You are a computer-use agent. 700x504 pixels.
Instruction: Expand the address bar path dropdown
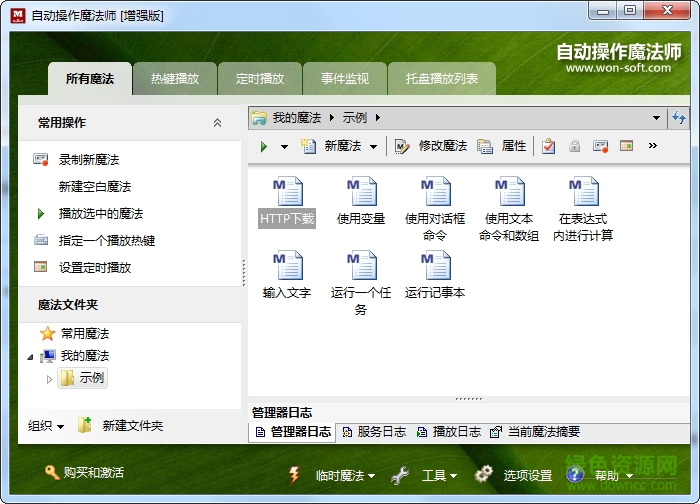pos(656,118)
